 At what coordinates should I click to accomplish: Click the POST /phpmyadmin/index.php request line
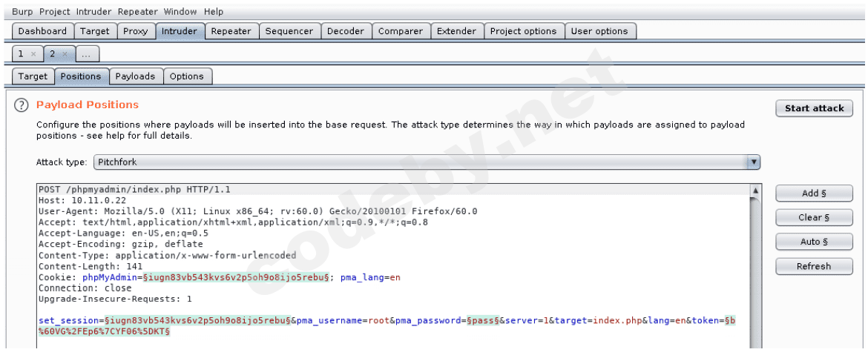134,190
